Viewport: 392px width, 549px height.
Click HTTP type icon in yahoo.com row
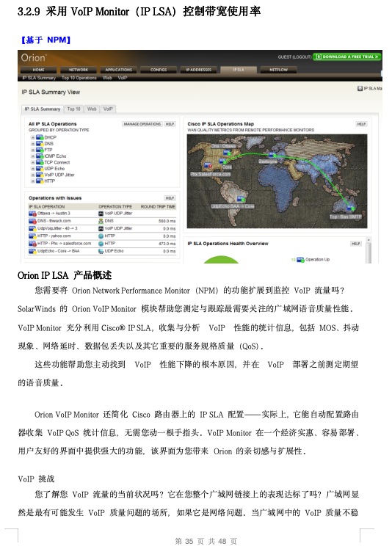(101, 236)
